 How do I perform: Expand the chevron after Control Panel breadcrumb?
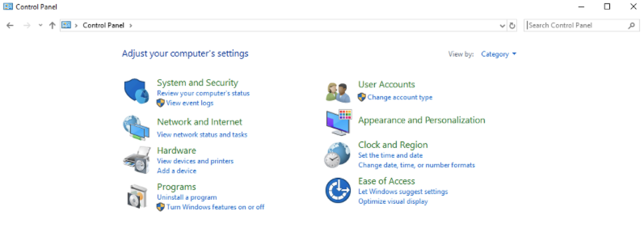coord(131,26)
